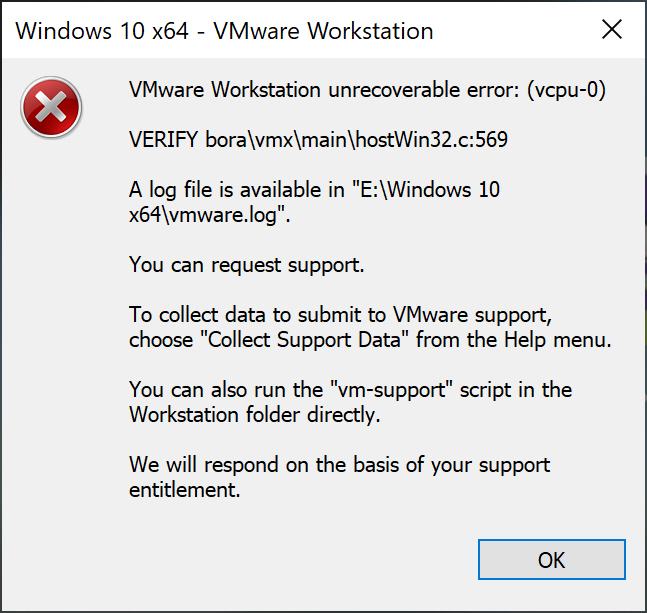
Task: Click the red error X icon
Action: (x=51, y=107)
